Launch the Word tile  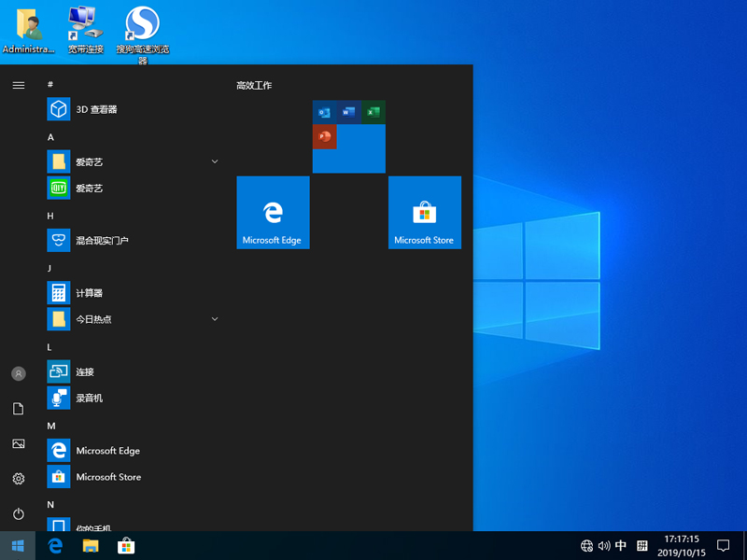point(348,112)
